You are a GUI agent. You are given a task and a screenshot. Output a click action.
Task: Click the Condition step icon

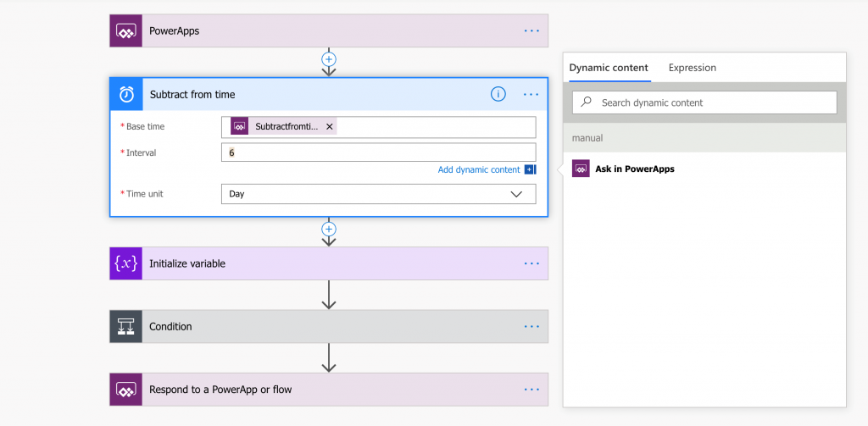(x=126, y=326)
